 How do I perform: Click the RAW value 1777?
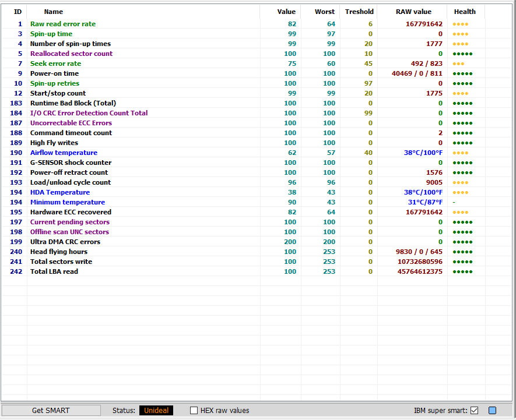pos(434,44)
